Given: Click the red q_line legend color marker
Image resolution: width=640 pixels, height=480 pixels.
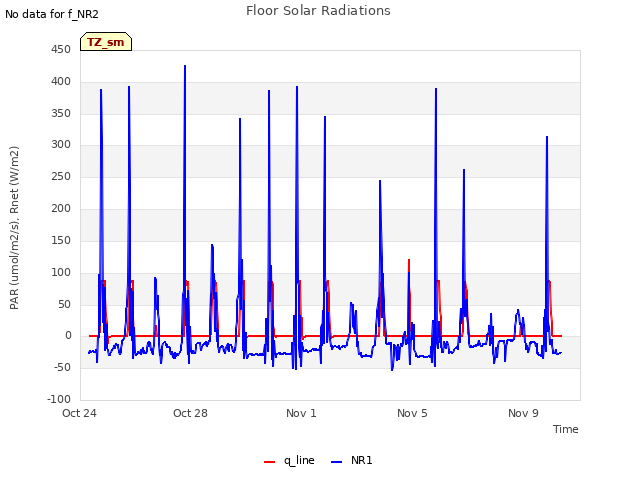Looking at the screenshot, I should pos(269,462).
